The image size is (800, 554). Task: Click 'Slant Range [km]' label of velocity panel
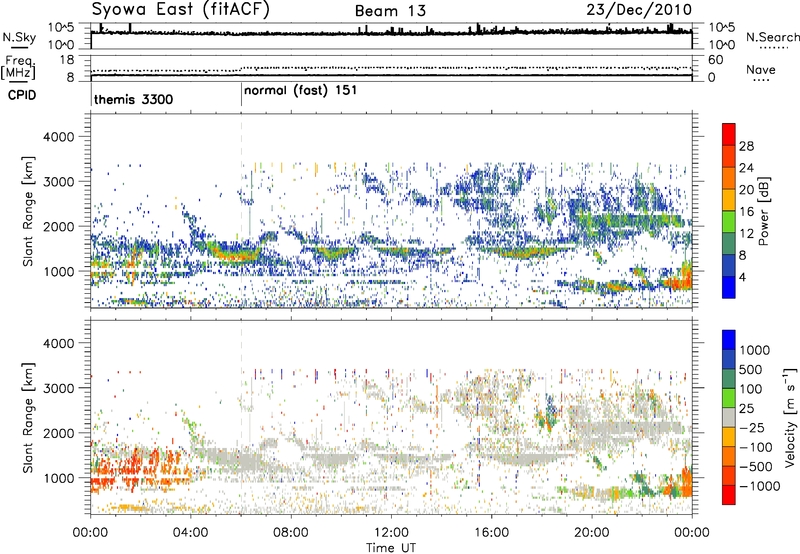[28, 417]
